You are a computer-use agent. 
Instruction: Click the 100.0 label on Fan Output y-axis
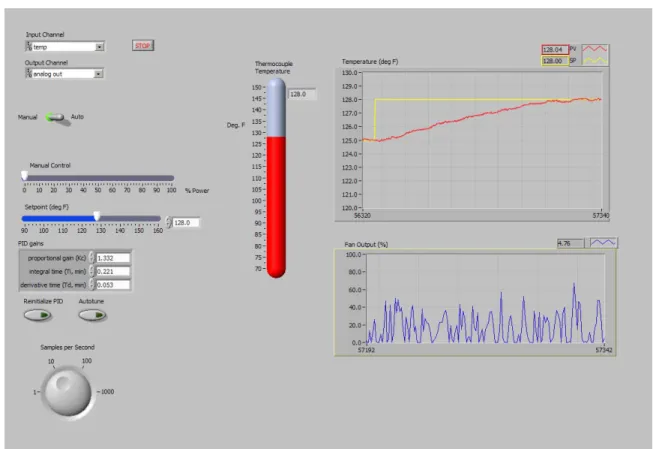[x=353, y=254]
